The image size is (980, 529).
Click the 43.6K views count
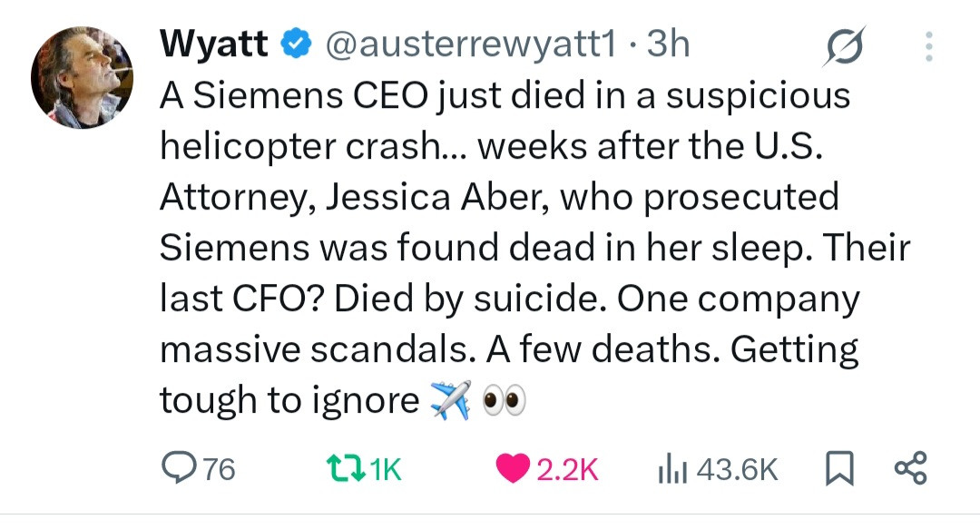point(738,469)
